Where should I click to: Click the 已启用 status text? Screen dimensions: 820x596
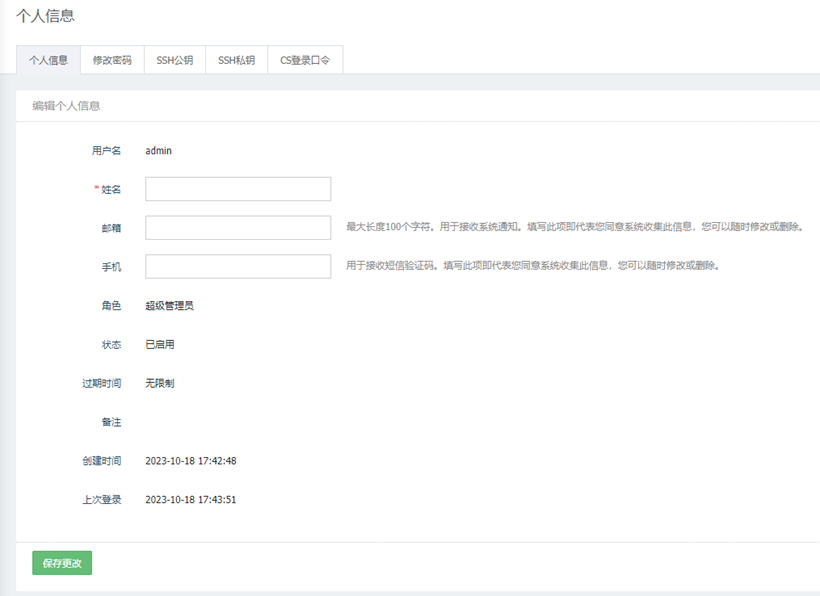point(160,344)
